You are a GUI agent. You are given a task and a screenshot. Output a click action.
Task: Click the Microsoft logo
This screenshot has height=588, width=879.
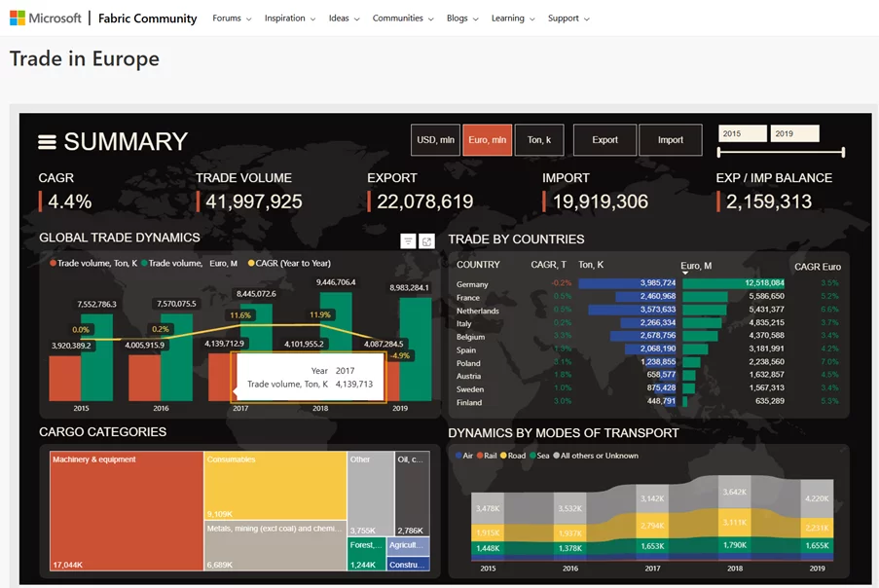tap(18, 18)
